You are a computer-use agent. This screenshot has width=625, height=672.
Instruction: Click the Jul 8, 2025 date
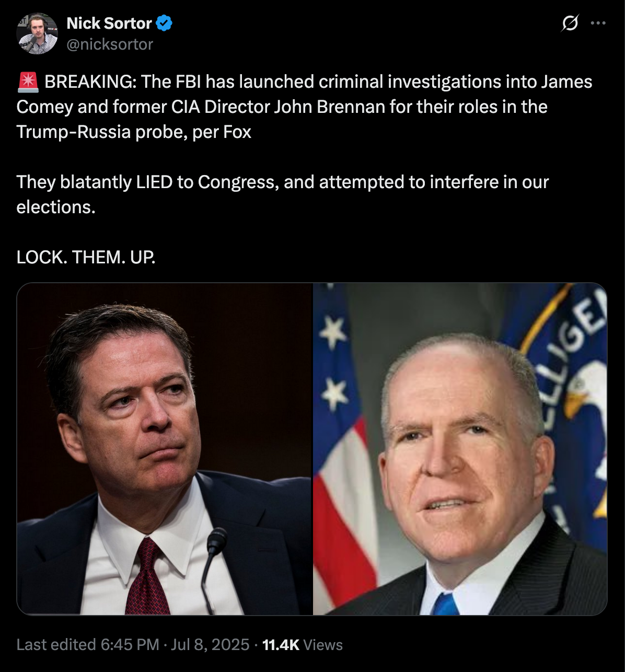coord(210,644)
